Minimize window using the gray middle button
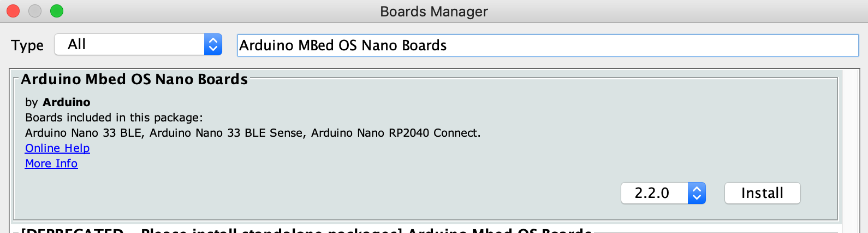This screenshot has width=868, height=233. point(35,11)
